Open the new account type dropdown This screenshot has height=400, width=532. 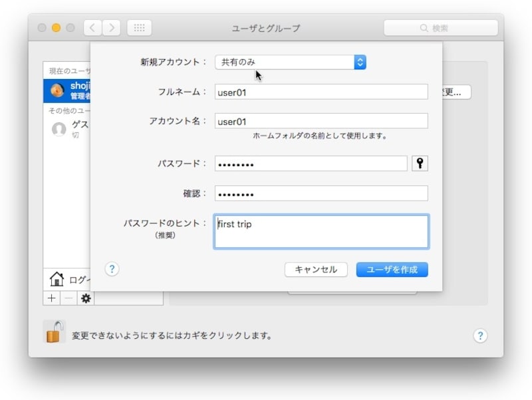coord(291,62)
